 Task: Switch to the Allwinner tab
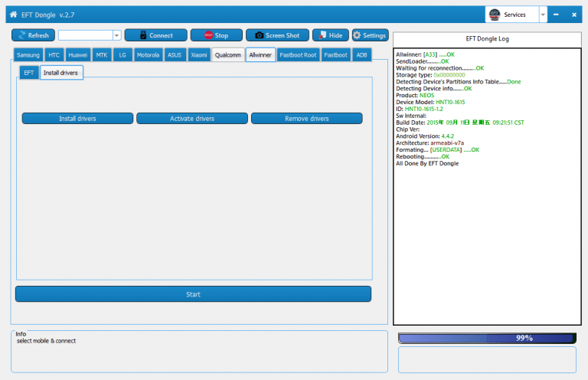260,55
